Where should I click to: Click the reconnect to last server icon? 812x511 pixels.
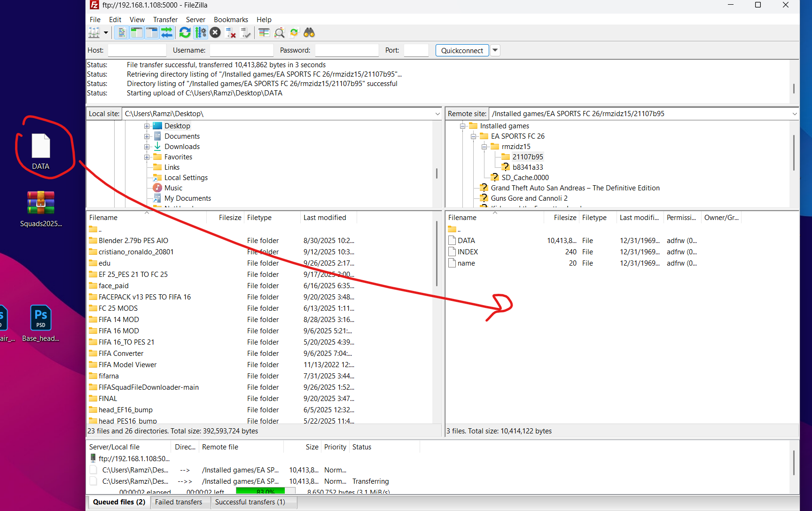coord(245,32)
